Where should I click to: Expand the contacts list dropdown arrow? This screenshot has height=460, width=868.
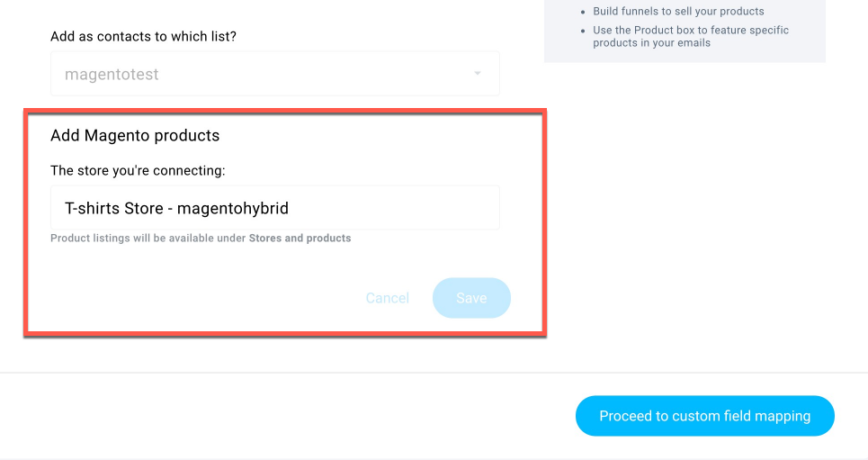(x=478, y=73)
